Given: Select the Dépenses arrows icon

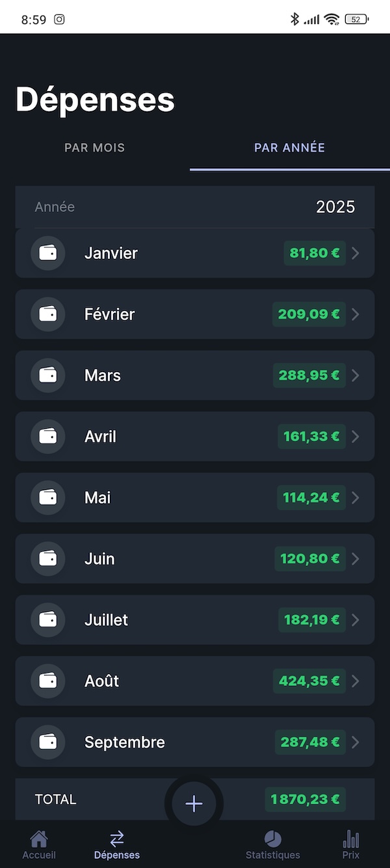Looking at the screenshot, I should pos(117,838).
